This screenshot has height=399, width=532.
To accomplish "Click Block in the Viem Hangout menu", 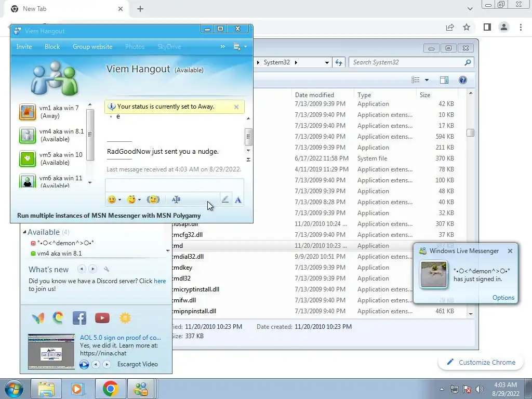I will tap(52, 47).
